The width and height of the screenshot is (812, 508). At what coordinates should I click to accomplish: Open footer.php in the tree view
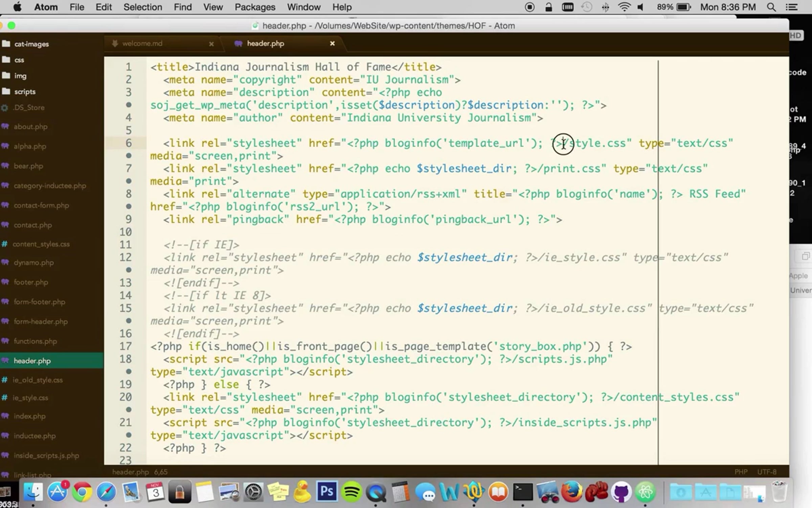click(31, 282)
